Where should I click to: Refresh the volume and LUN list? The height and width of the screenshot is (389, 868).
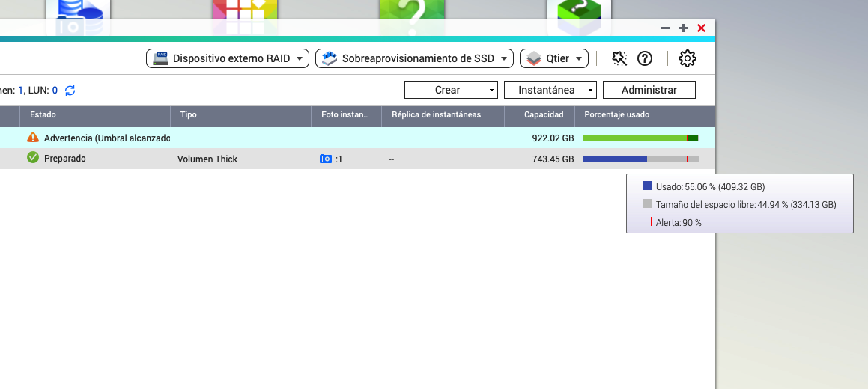click(70, 91)
